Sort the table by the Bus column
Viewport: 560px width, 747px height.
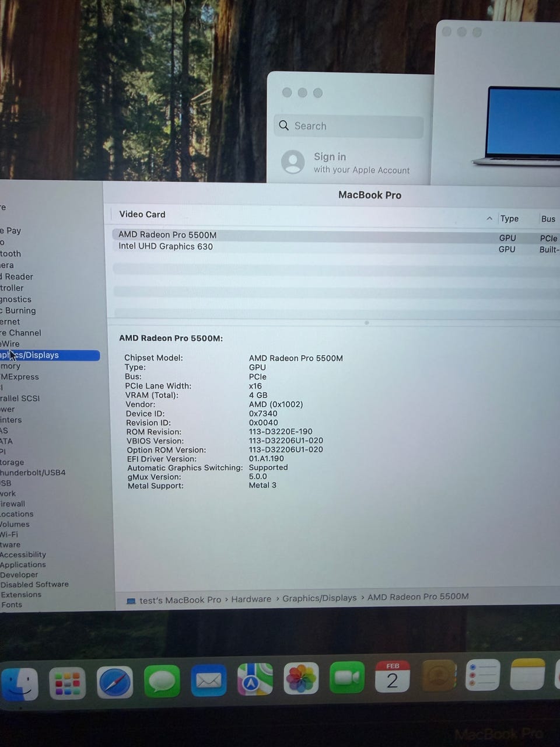coord(548,219)
